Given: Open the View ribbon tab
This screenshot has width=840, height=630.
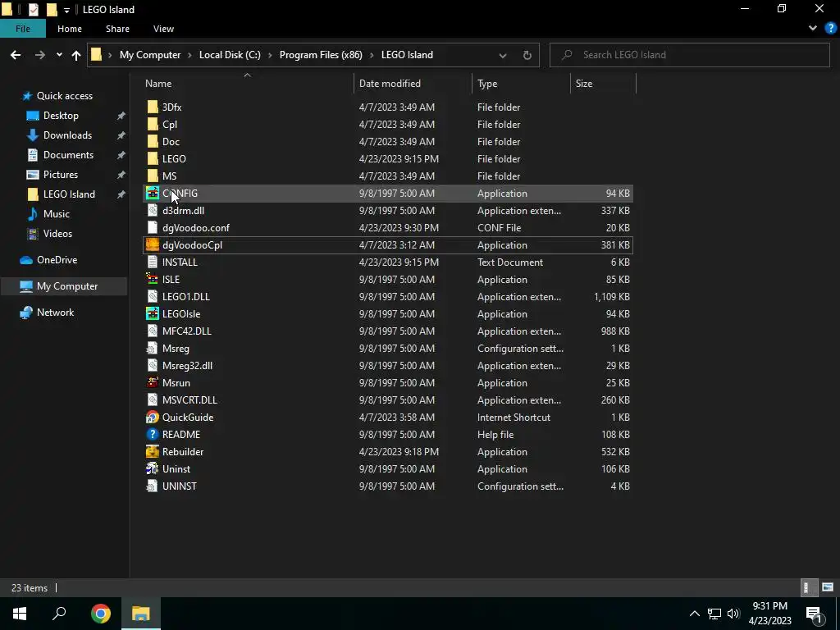Looking at the screenshot, I should coord(163,29).
